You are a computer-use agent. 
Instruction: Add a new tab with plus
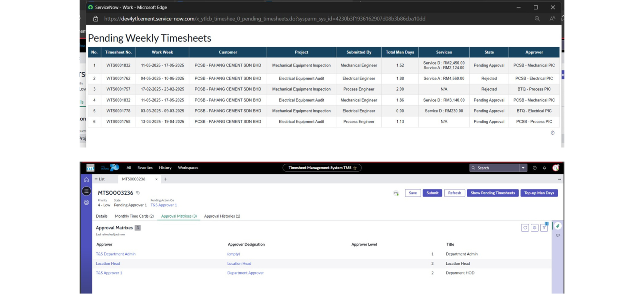pos(165,179)
